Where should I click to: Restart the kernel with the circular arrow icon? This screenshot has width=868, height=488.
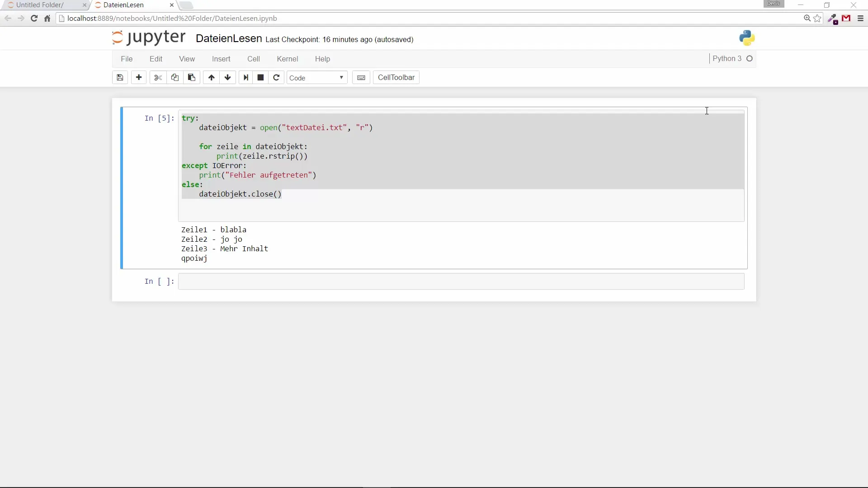tap(276, 78)
